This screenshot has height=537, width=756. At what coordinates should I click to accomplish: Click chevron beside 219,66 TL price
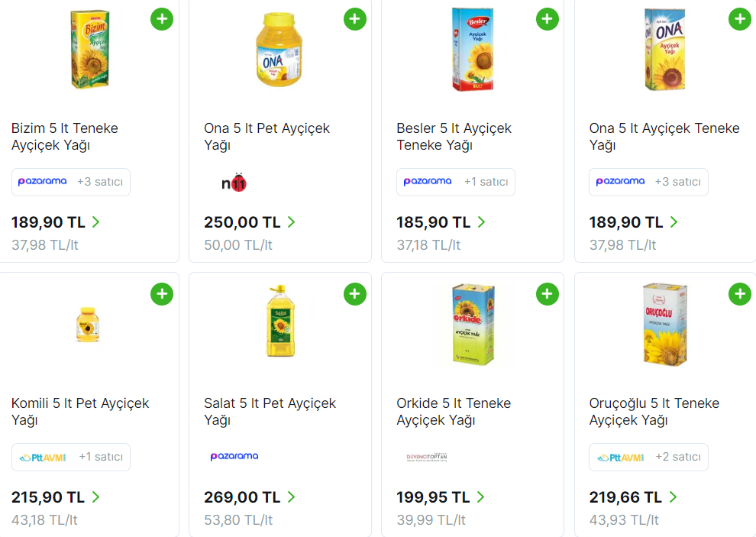(673, 497)
